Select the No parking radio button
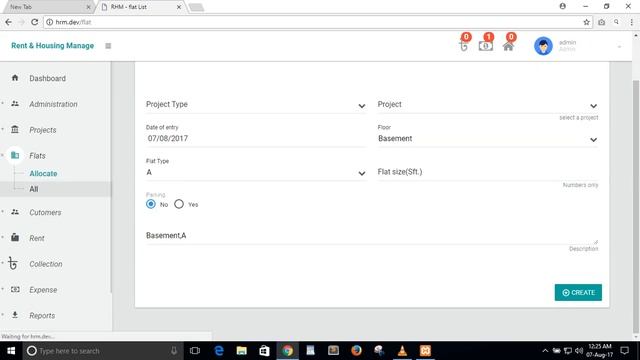The image size is (640, 360). [151, 204]
